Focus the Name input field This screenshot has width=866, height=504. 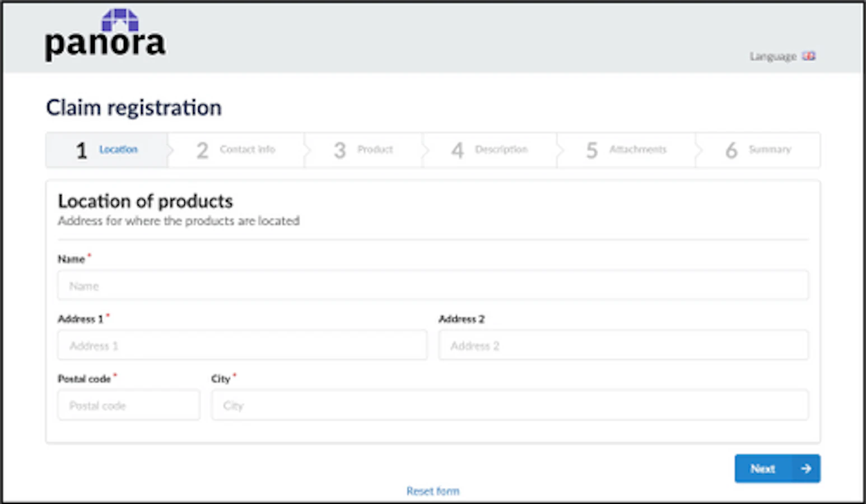[433, 286]
